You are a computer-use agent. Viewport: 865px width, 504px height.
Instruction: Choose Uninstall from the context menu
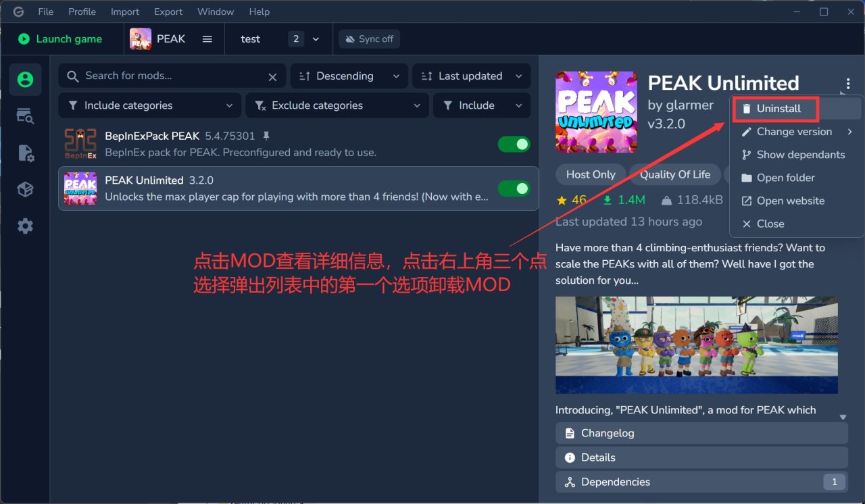tap(796, 109)
